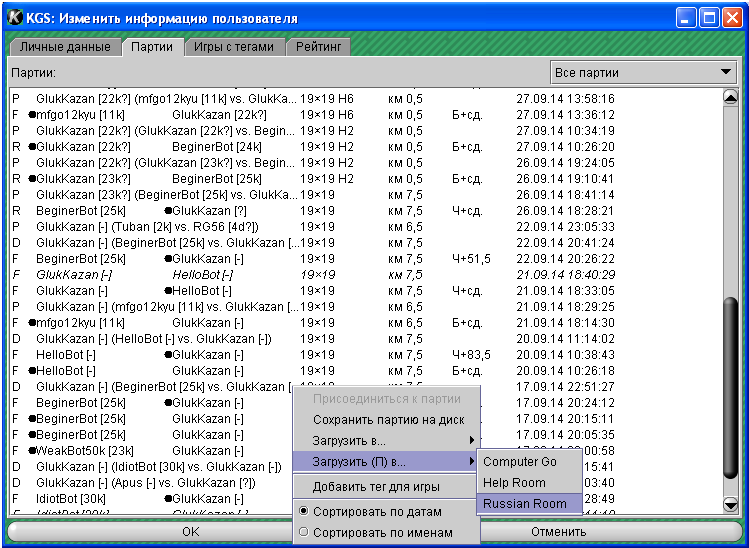Select game dated 27.09.14 13:58:16
This screenshot has width=749, height=548.
365,99
